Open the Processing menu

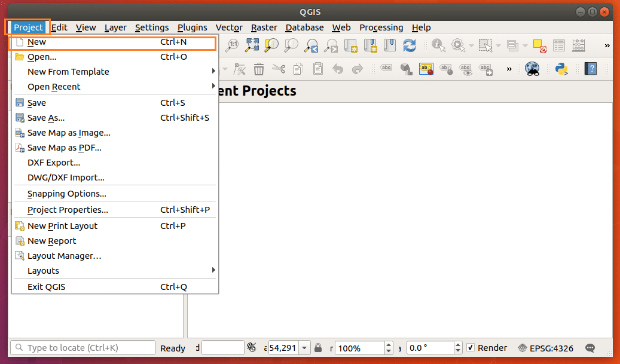tap(381, 27)
